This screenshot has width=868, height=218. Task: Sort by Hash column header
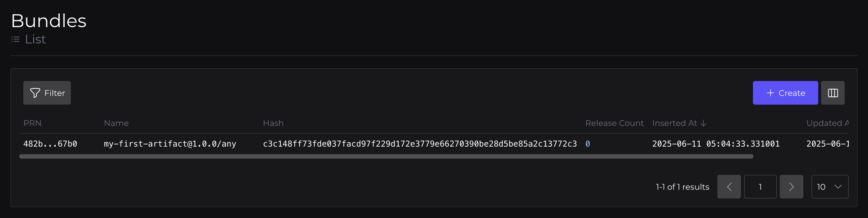point(273,123)
